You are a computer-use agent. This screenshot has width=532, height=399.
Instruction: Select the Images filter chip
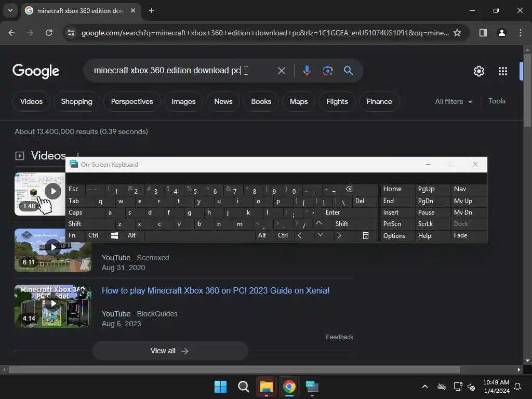click(x=183, y=101)
